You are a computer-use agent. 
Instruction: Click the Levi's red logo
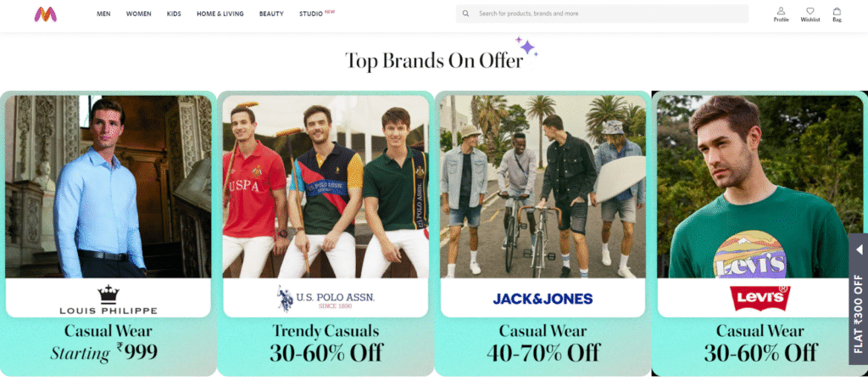coord(759,298)
